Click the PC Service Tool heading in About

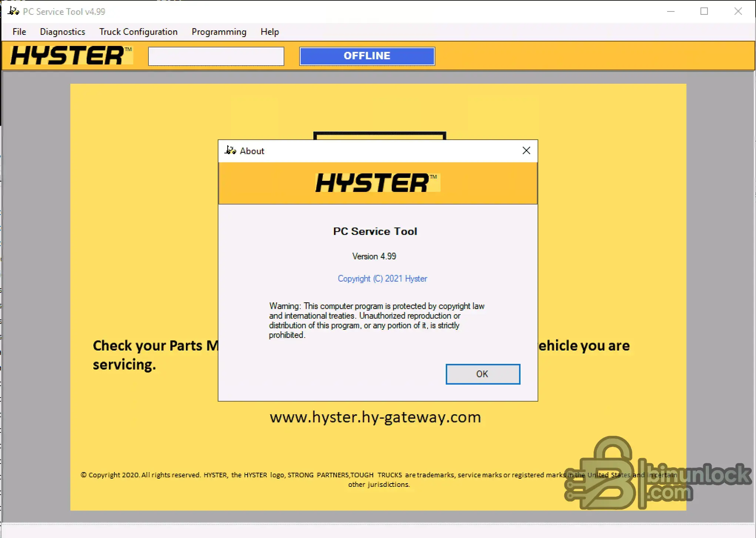pos(375,231)
